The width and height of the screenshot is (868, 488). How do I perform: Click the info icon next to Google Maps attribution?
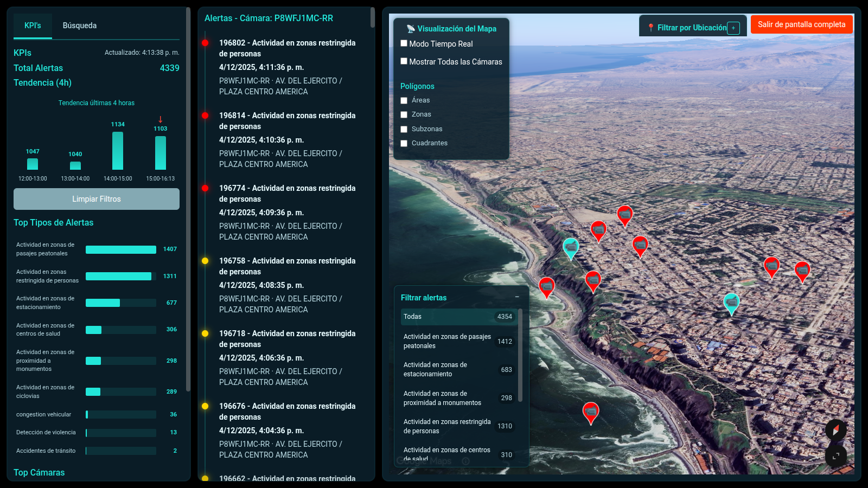click(x=465, y=461)
